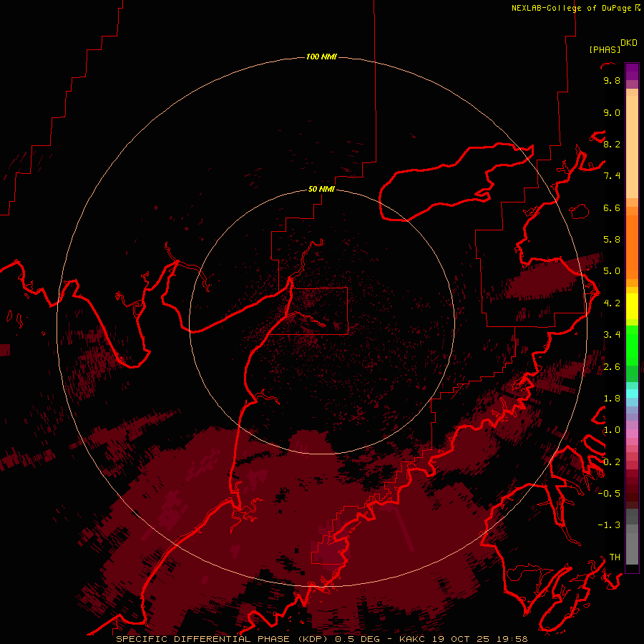Click the 3.4 scale value

point(612,335)
